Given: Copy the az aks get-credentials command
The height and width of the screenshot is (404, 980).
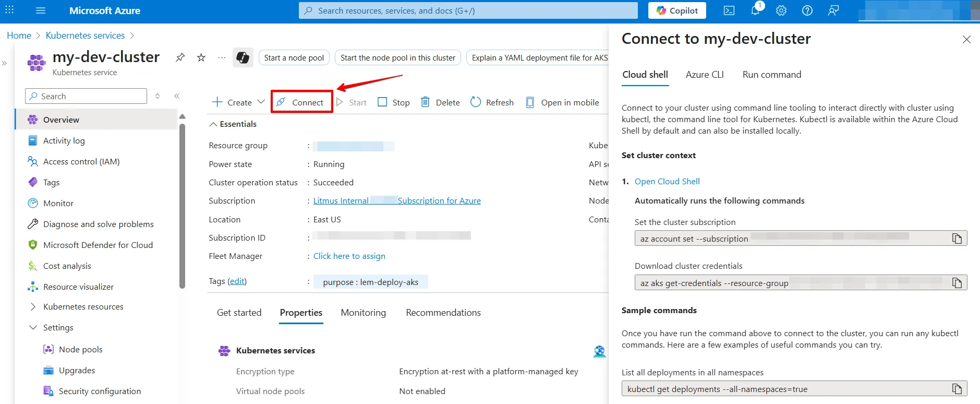Looking at the screenshot, I should coord(957,282).
